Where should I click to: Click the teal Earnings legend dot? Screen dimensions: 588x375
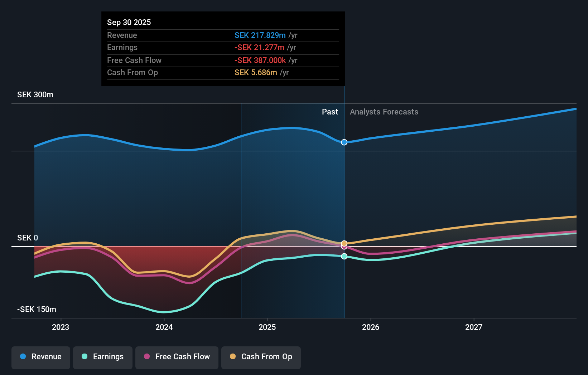84,357
